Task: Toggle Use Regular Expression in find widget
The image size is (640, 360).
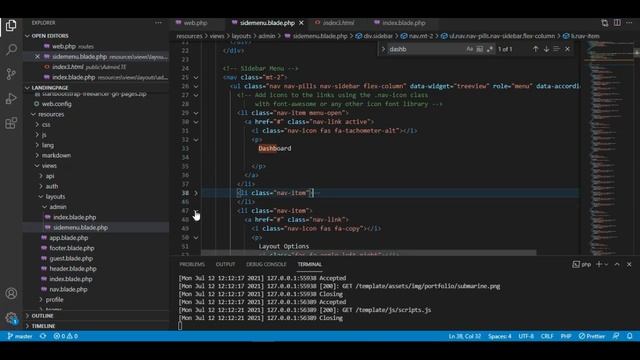Action: tap(489, 49)
